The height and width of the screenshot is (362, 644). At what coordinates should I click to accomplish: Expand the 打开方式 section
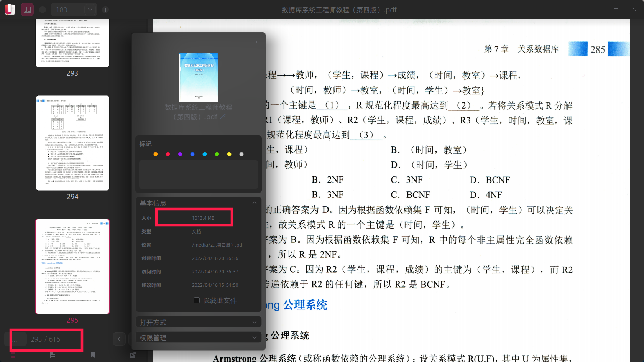pos(254,322)
